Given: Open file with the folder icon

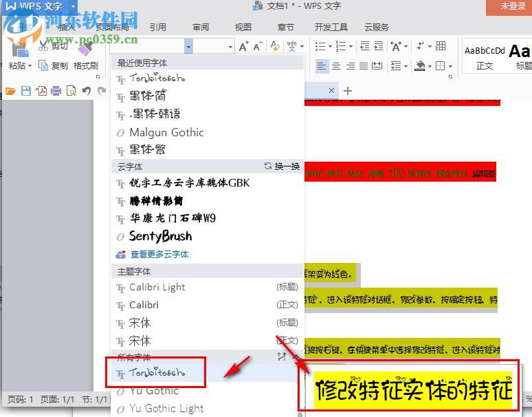Looking at the screenshot, I should pyautogui.click(x=10, y=91).
